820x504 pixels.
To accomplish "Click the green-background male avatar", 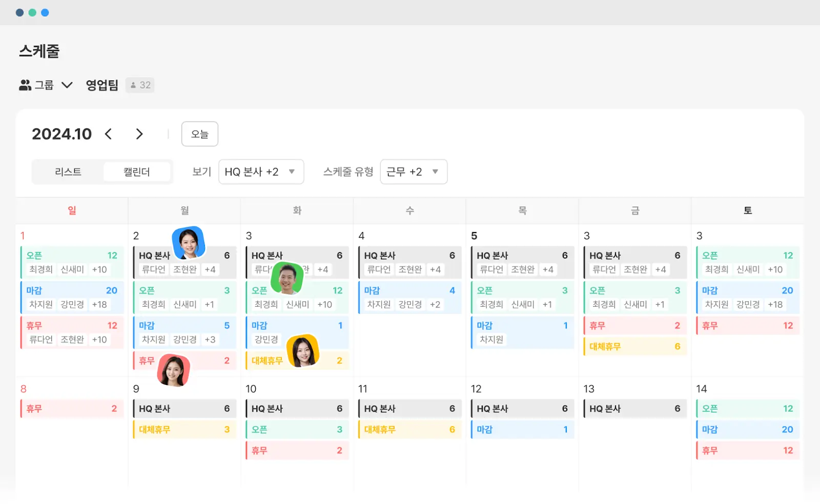I will click(288, 278).
